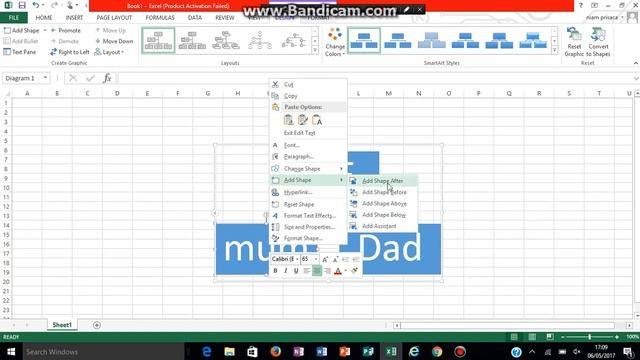The width and height of the screenshot is (640, 360).
Task: Click the Sheet1 sheet tab
Action: 62,325
